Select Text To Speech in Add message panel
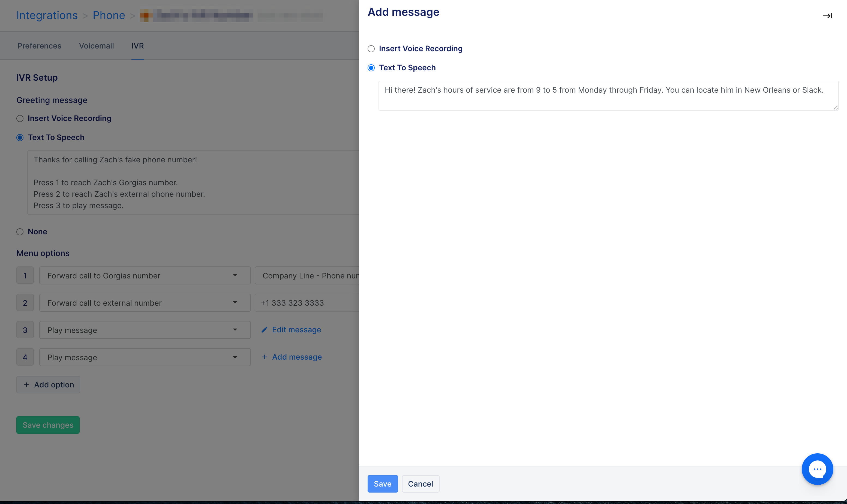This screenshot has height=504, width=847. coord(371,68)
